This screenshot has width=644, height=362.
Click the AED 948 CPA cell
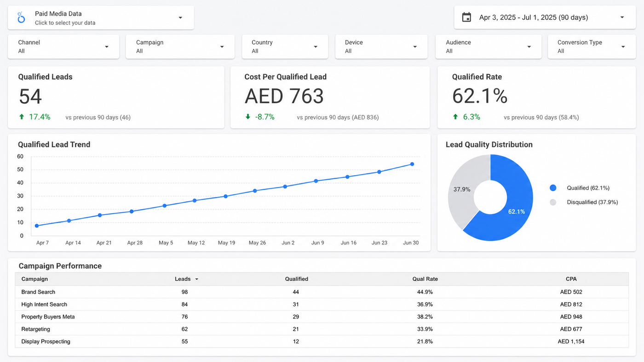[571, 317]
